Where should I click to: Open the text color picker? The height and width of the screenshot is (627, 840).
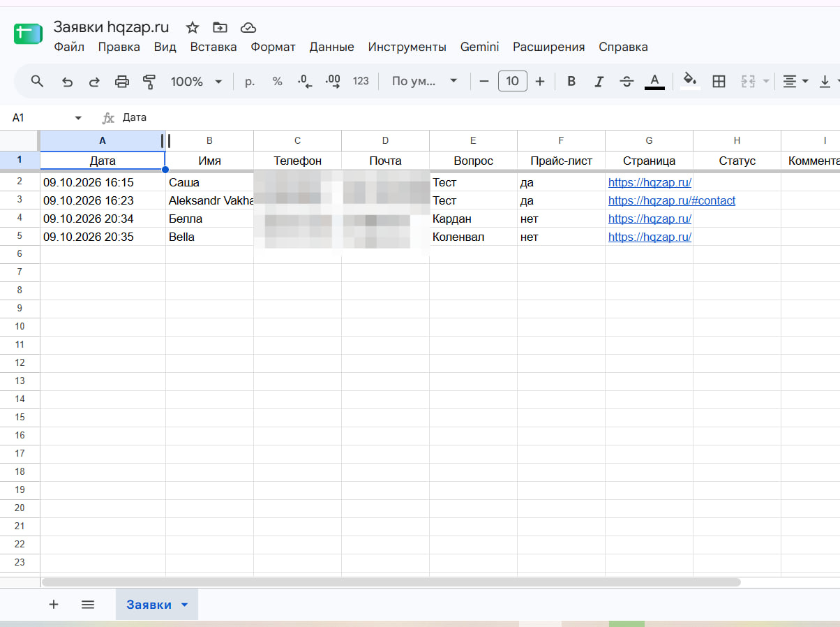click(654, 82)
